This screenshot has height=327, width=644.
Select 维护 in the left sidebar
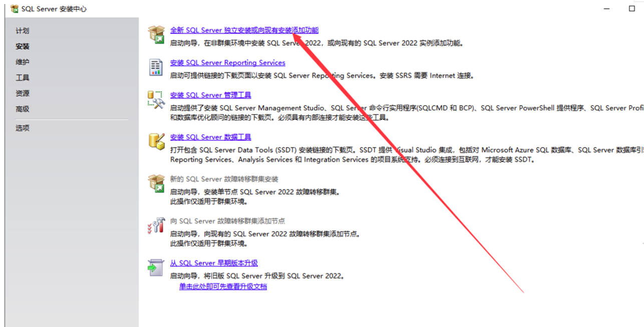[23, 62]
